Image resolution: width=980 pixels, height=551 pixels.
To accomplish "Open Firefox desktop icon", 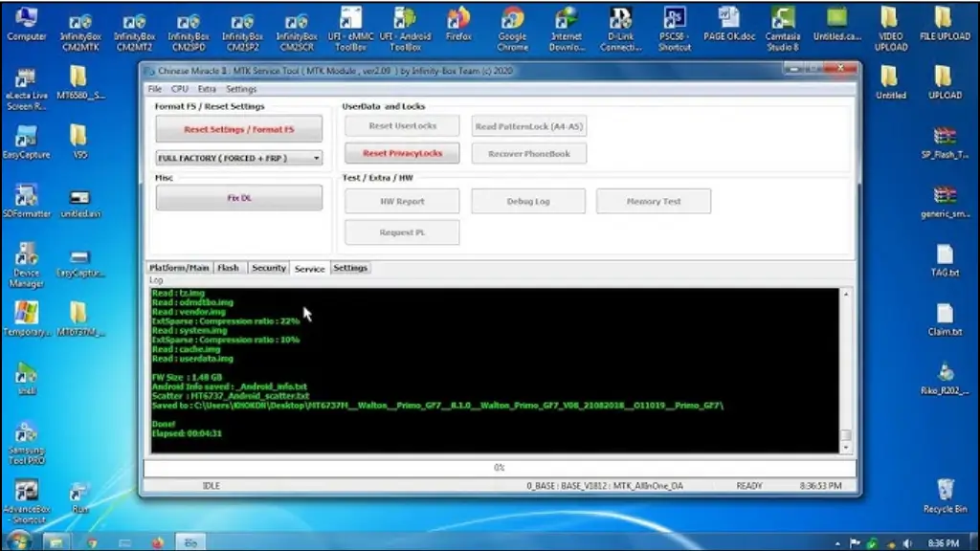I will coord(458,25).
